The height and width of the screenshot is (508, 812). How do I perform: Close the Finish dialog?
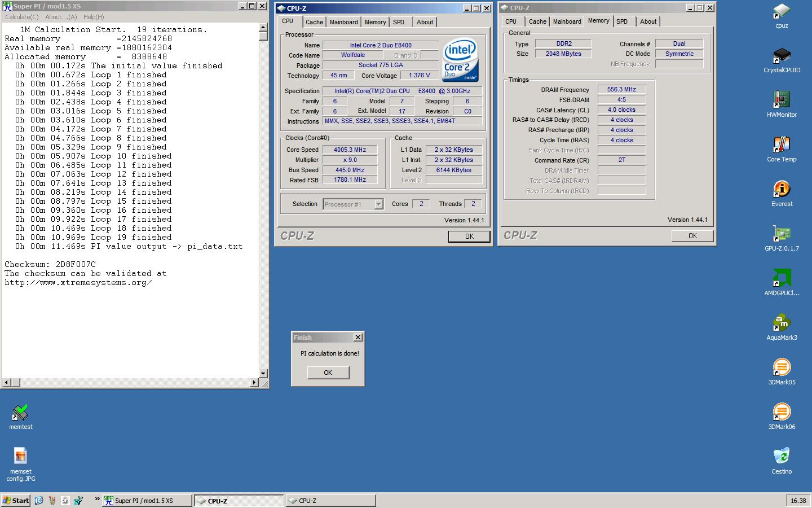pyautogui.click(x=358, y=337)
